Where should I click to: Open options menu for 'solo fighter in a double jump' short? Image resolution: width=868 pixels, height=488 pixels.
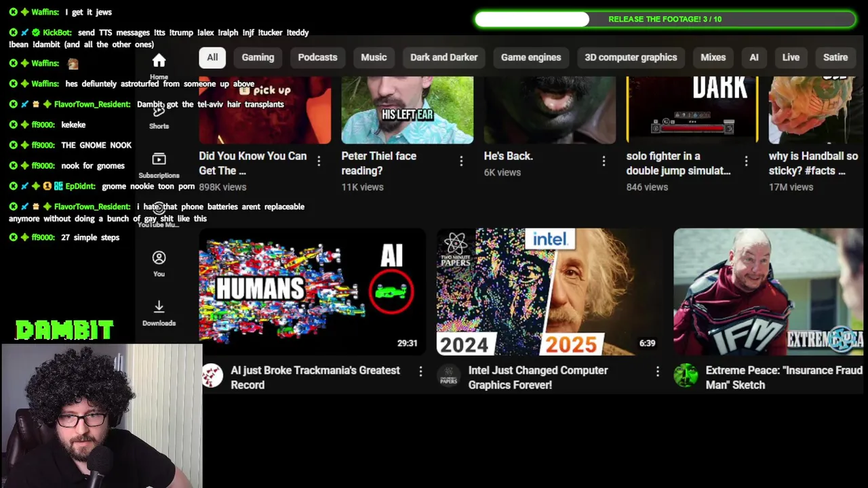pos(746,161)
